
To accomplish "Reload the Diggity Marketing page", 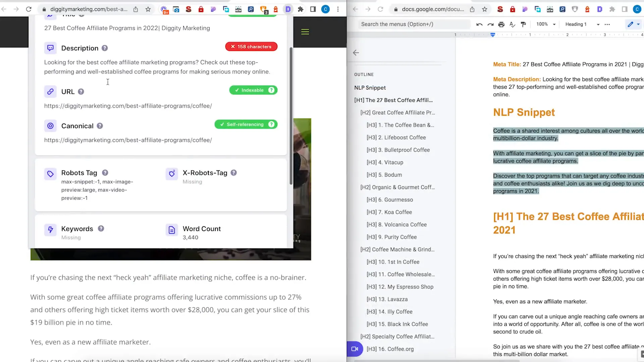I will [x=29, y=9].
